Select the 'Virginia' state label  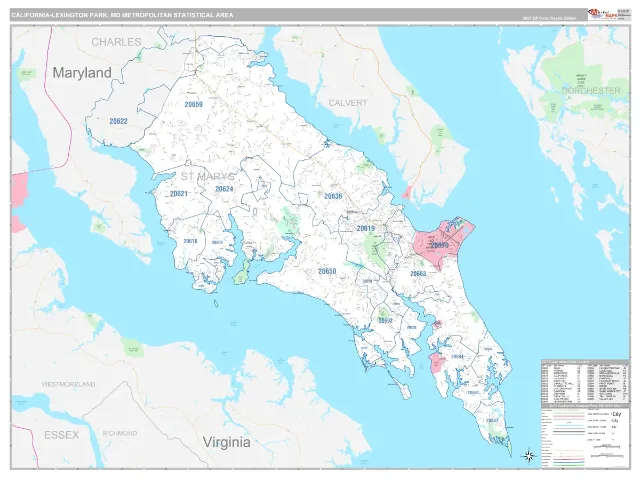[x=227, y=442]
